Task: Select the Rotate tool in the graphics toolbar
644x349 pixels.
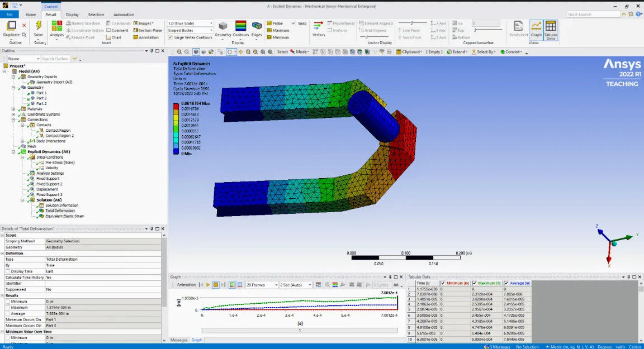Action: pos(230,52)
